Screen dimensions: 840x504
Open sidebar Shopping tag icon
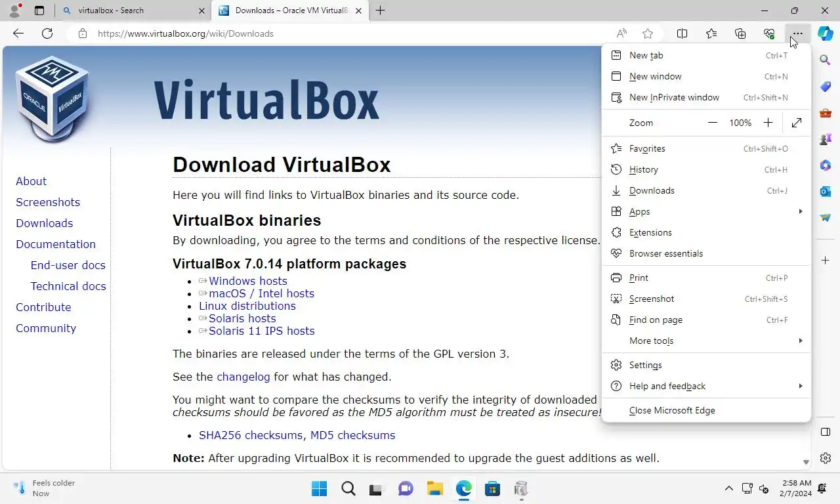[x=826, y=87]
